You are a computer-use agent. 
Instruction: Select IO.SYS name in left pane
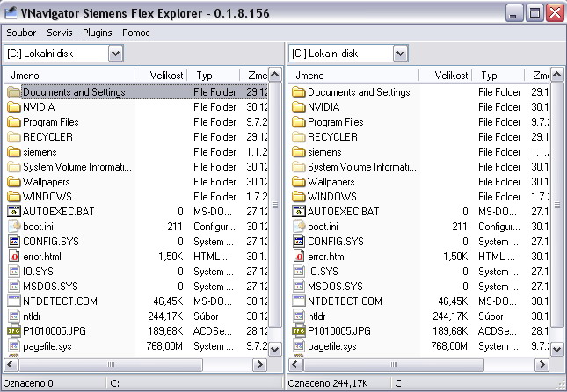38,272
